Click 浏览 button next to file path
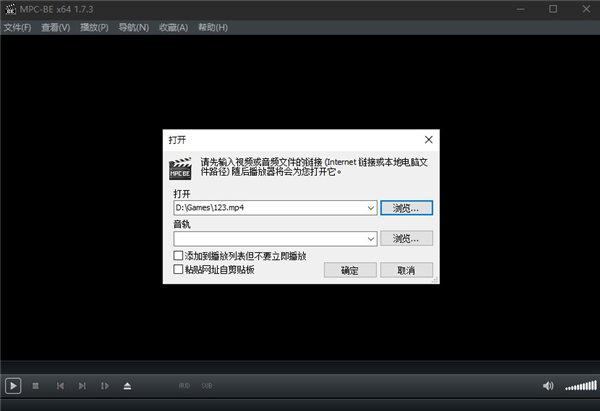Viewport: 600px width, 411px height. (x=406, y=208)
